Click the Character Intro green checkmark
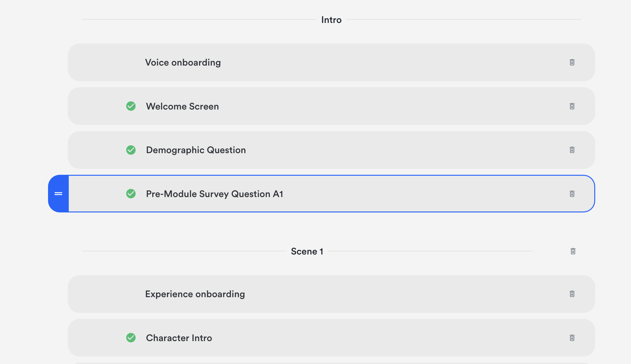The image size is (631, 364). click(x=131, y=338)
